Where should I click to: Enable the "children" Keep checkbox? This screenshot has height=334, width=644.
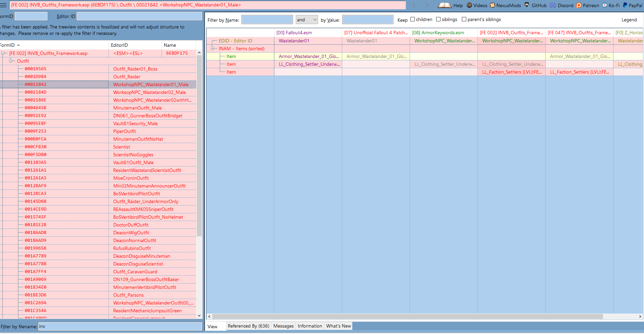pos(412,19)
